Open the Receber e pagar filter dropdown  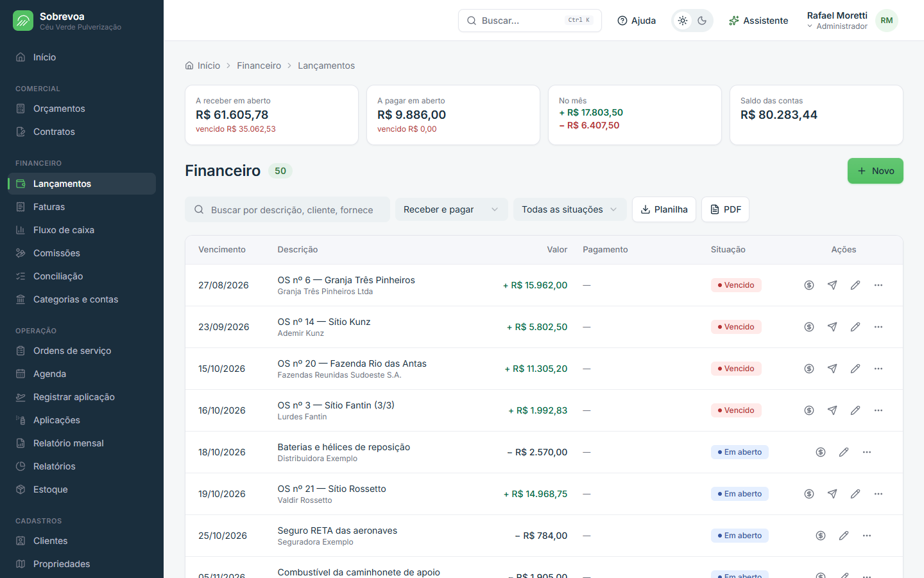pos(451,209)
